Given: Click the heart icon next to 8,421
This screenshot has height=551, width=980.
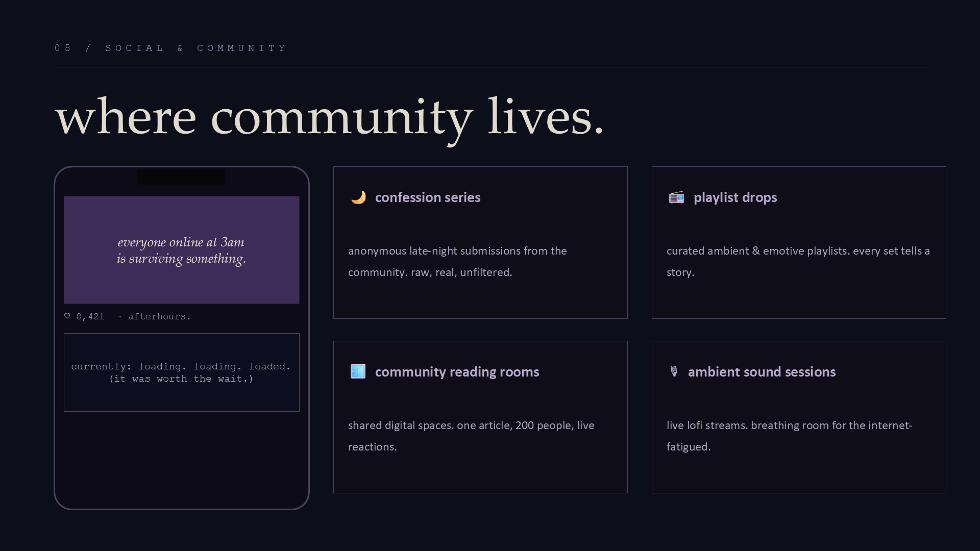Looking at the screenshot, I should pyautogui.click(x=67, y=316).
